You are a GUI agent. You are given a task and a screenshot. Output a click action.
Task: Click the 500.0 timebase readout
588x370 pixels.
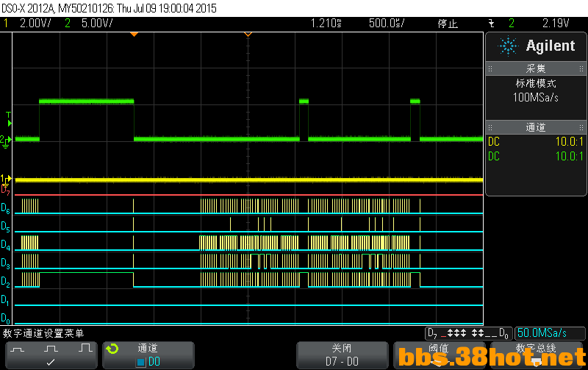(387, 24)
